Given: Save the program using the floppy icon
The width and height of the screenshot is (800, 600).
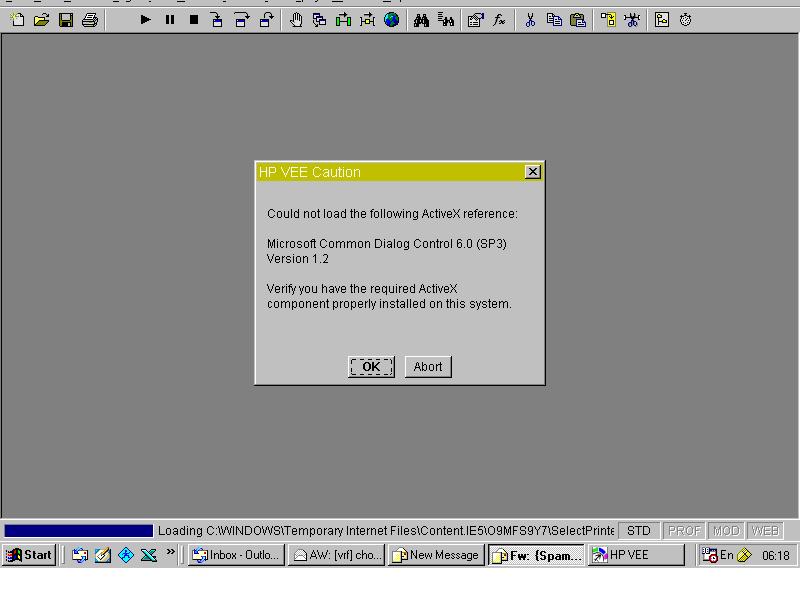Looking at the screenshot, I should (66, 20).
